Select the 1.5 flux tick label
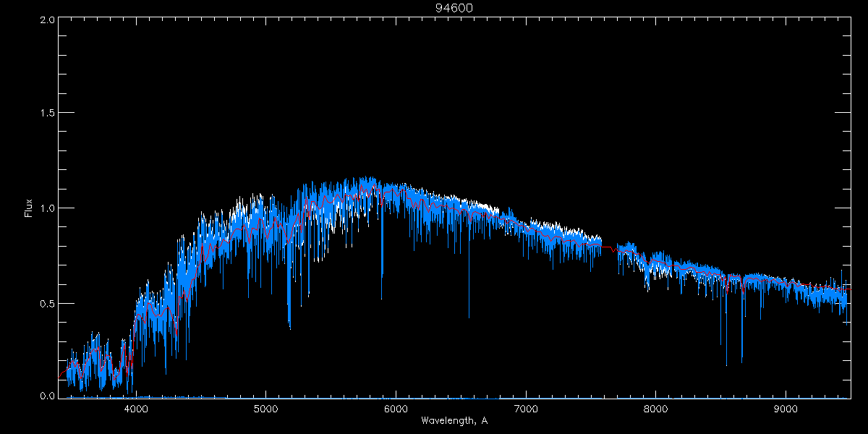868x434 pixels. click(47, 114)
